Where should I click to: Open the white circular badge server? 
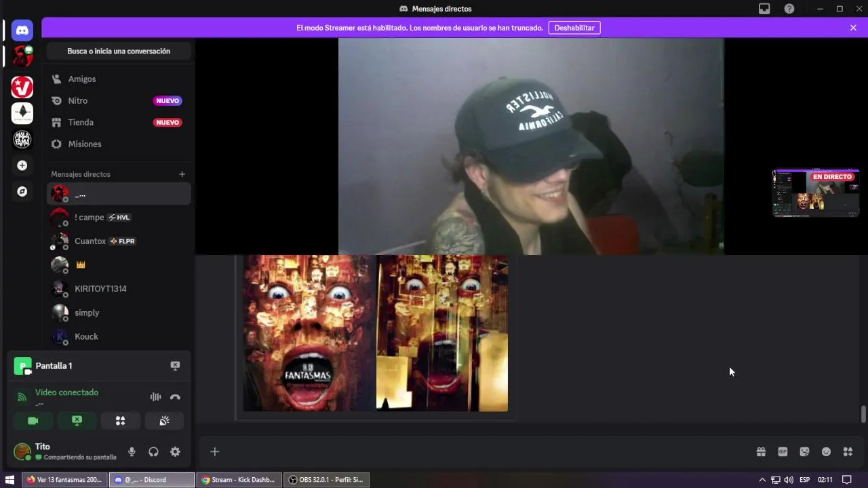[22, 140]
